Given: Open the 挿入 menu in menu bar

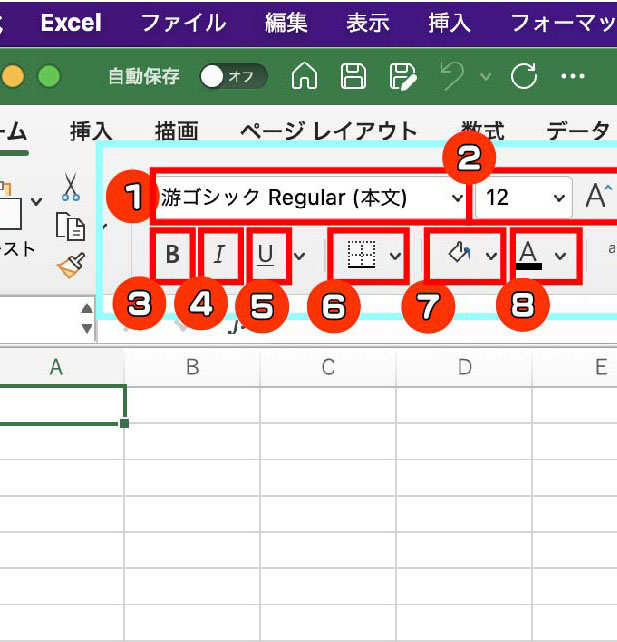Looking at the screenshot, I should point(449,23).
